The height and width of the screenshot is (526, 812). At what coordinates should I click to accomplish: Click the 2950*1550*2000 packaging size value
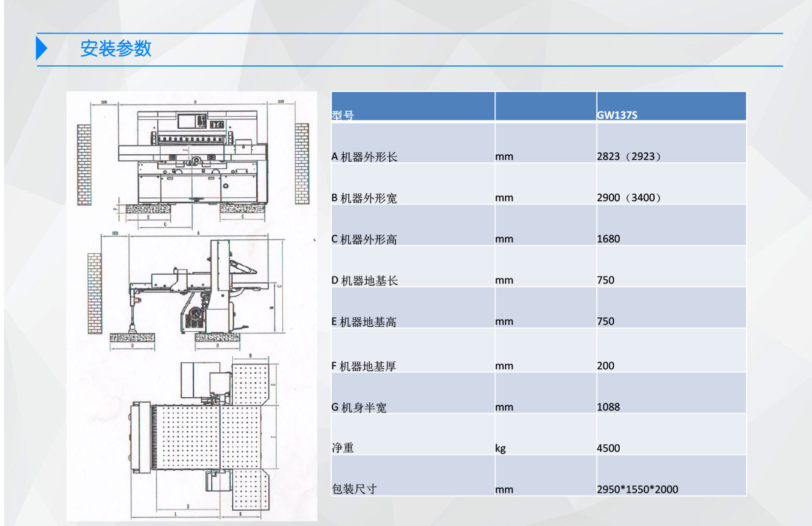(638, 490)
